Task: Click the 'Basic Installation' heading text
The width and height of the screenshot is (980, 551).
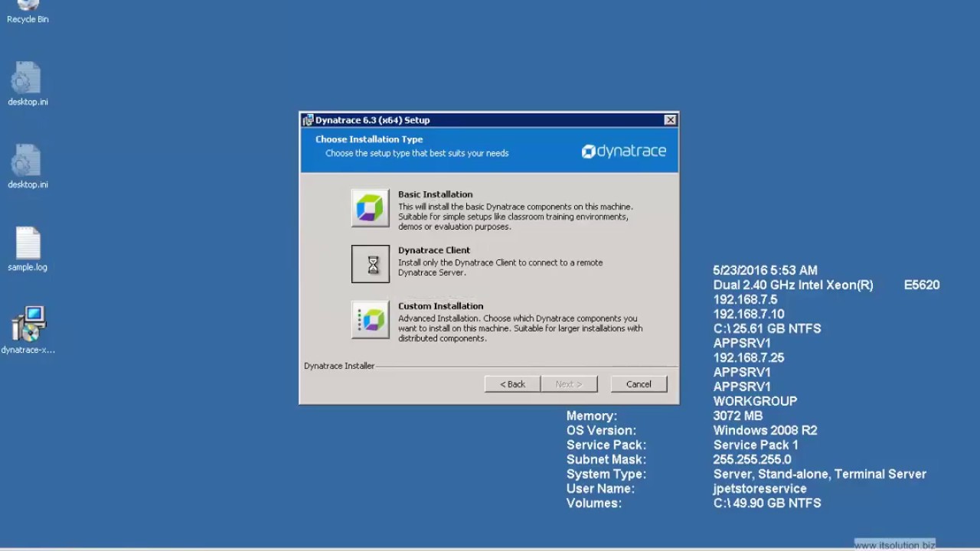Action: point(436,194)
